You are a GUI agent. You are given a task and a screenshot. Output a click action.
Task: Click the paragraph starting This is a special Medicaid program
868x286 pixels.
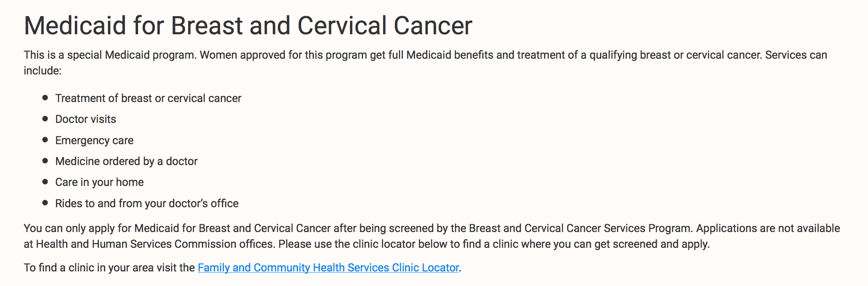[x=425, y=63]
